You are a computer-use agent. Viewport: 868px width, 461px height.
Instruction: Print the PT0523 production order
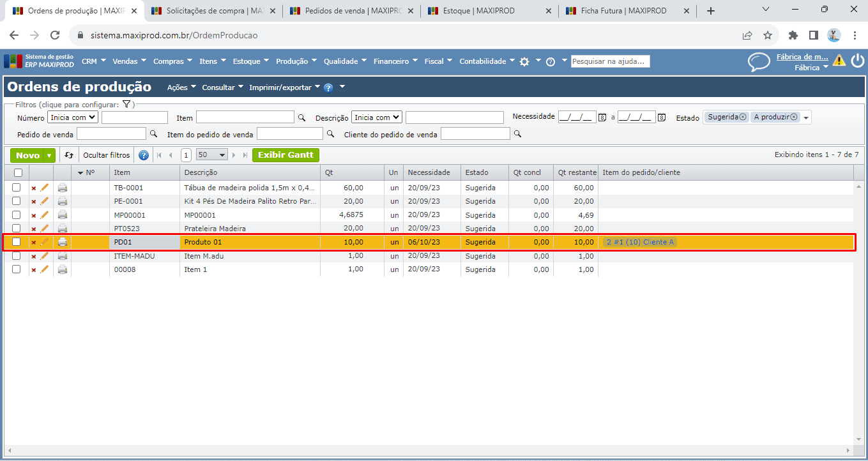click(63, 229)
